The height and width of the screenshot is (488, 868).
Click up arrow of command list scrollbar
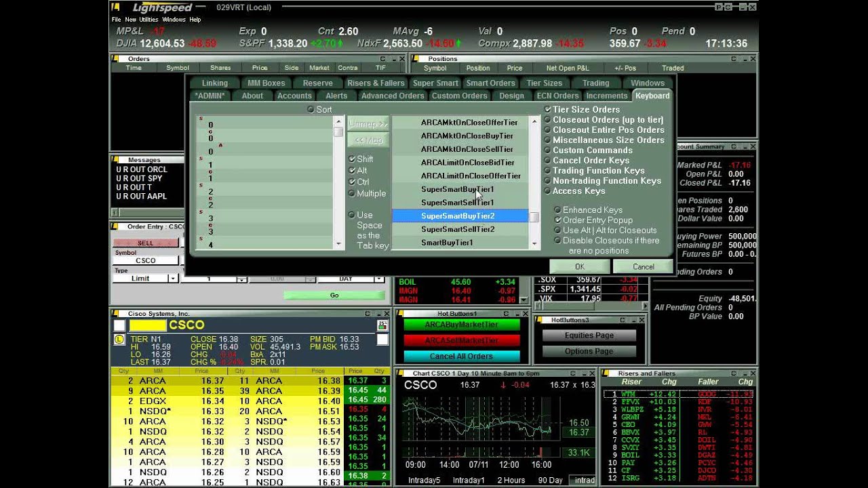tap(534, 121)
